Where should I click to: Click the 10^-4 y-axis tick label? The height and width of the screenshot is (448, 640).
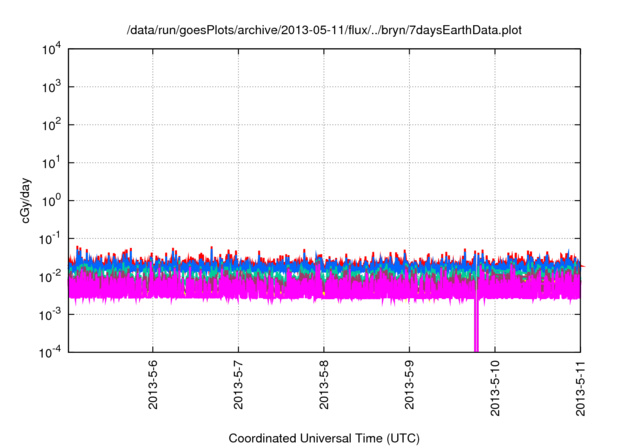point(50,352)
